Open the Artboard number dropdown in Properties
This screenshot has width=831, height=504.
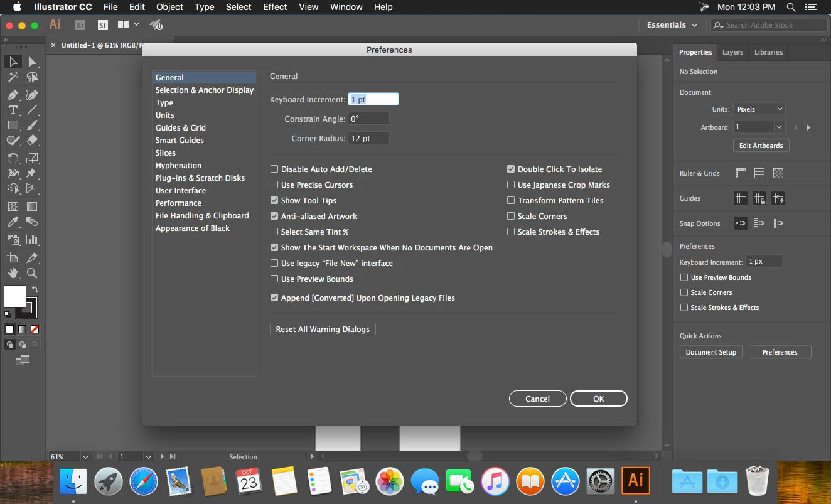[x=780, y=127]
